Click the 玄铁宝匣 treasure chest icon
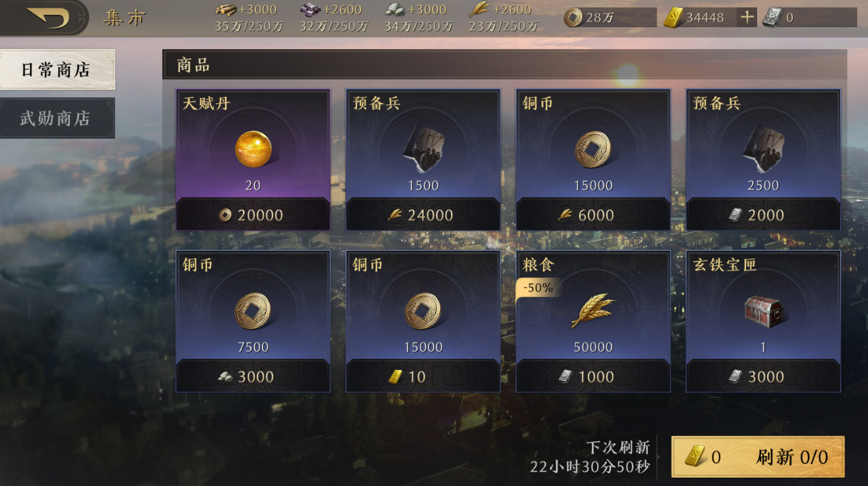868x486 pixels. click(763, 310)
